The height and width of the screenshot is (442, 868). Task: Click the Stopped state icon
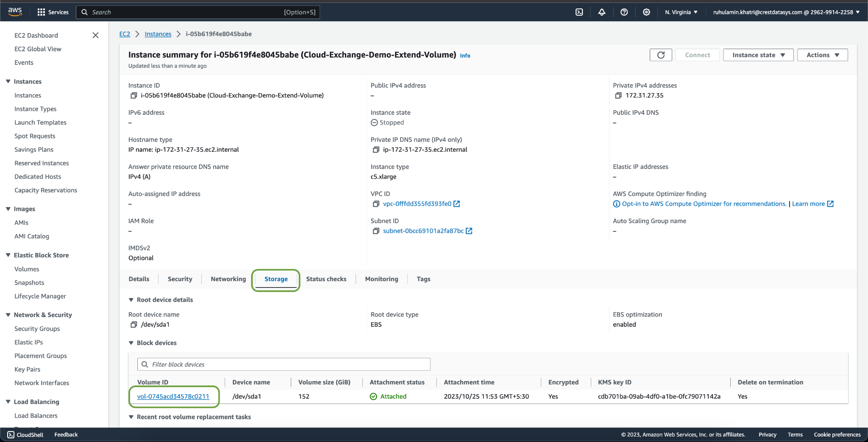[x=374, y=123]
